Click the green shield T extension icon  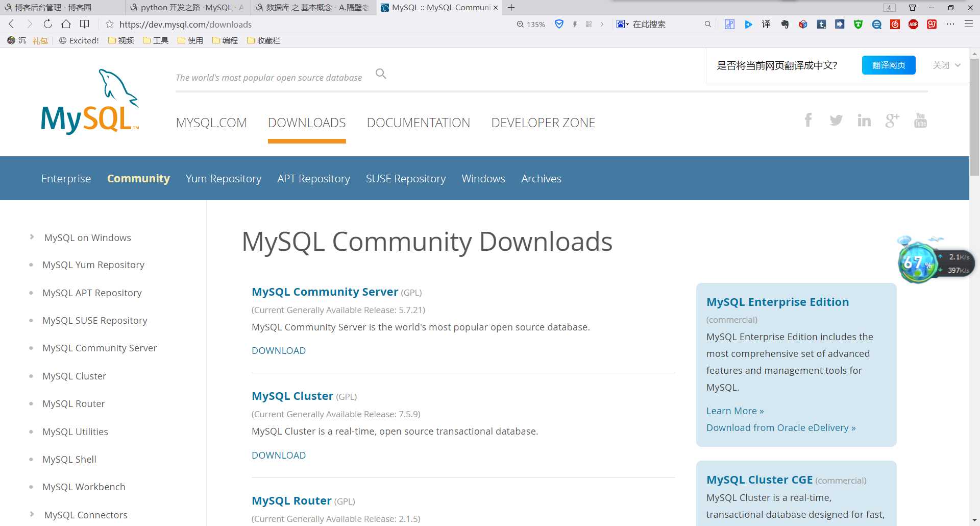[x=858, y=24]
